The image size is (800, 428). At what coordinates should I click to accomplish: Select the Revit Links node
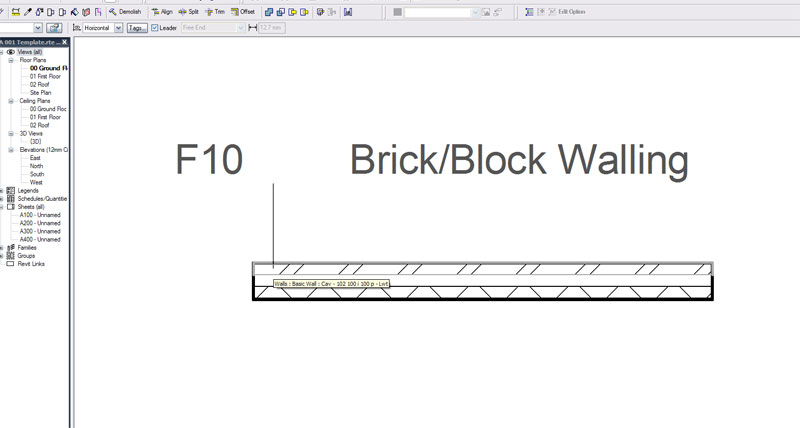pyautogui.click(x=31, y=264)
